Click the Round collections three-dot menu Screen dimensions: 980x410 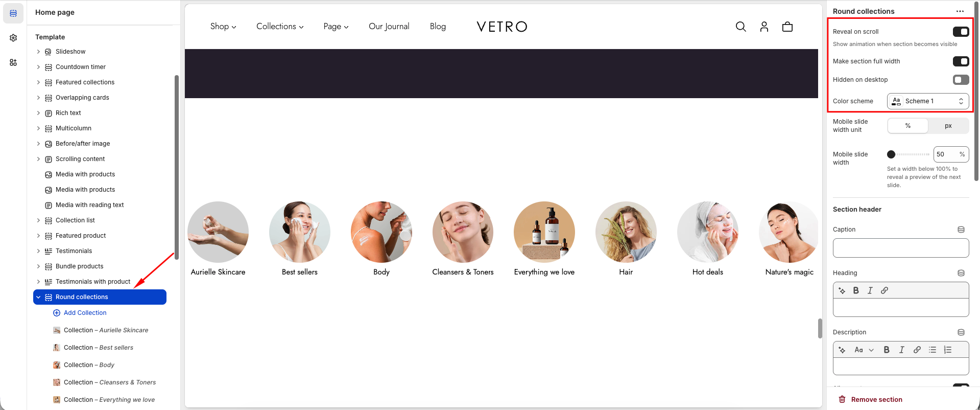coord(960,11)
